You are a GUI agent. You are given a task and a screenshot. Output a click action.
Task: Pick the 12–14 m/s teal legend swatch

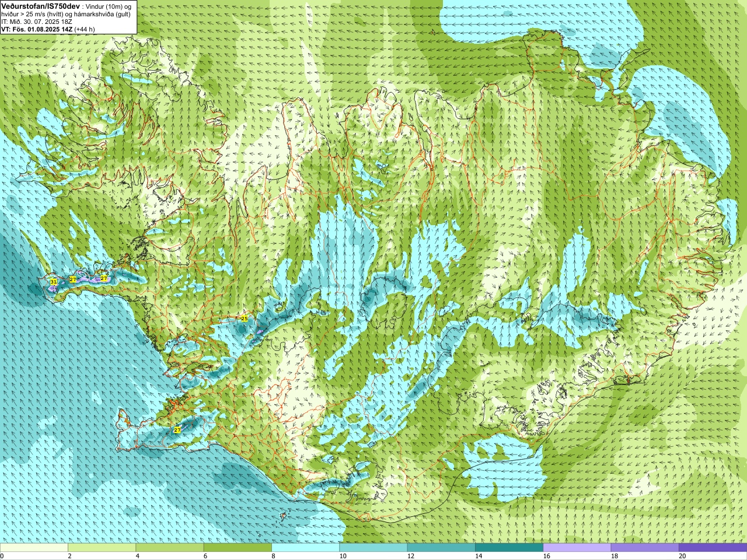click(x=441, y=548)
